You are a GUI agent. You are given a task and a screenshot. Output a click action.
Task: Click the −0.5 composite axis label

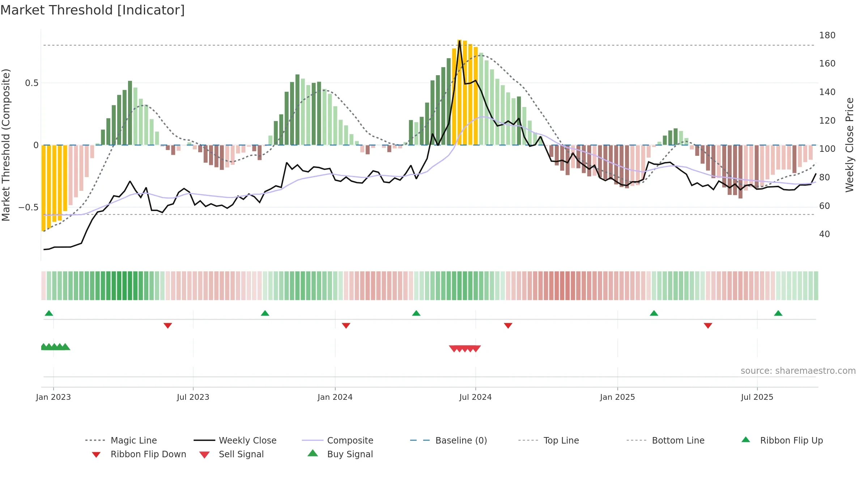click(x=28, y=207)
